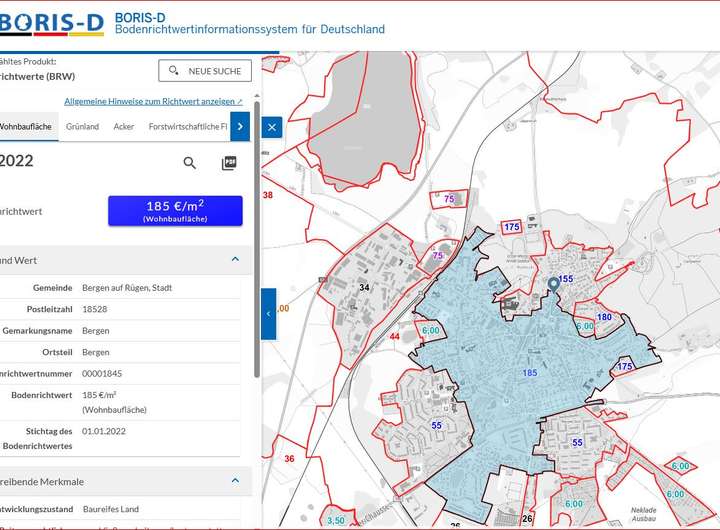Collapse the Beschreibende Merkmale section
Screen dimensions: 720x530
235,481
